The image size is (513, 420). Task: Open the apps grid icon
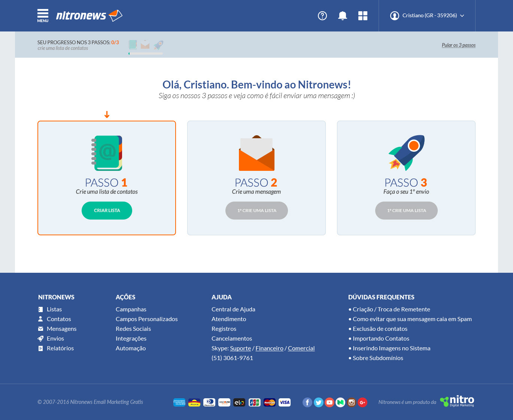tap(363, 15)
